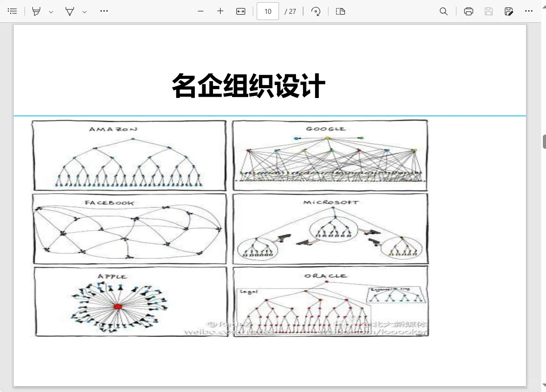
Task: Fit the page to window width
Action: point(240,11)
